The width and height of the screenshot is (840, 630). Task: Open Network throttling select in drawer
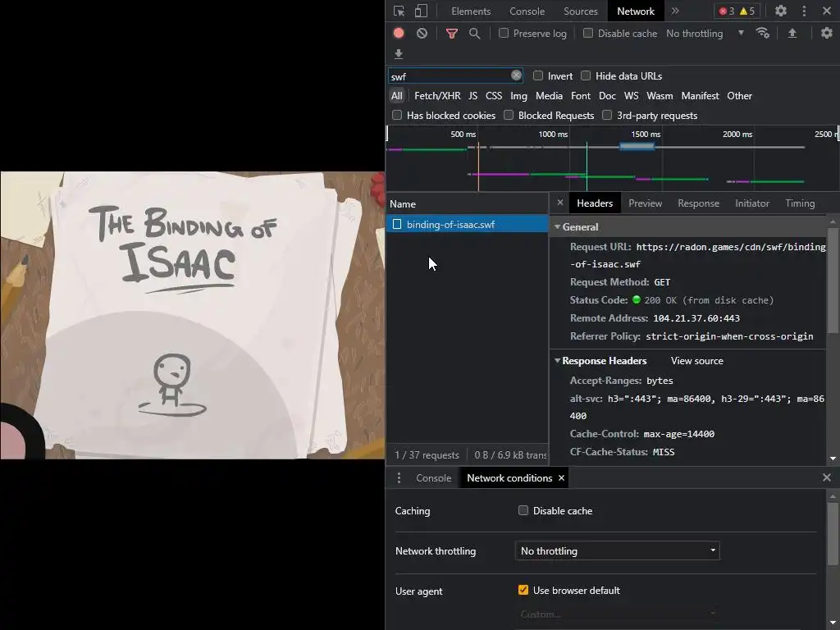617,550
